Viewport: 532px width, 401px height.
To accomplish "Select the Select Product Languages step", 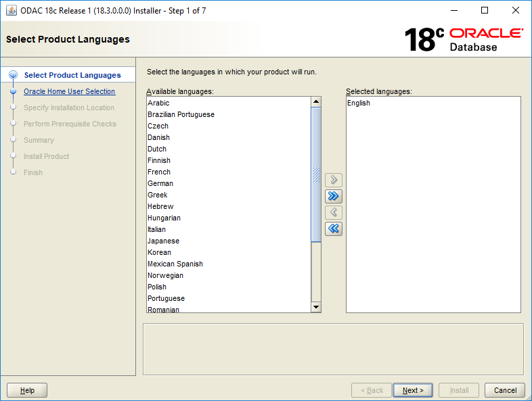I will 72,75.
